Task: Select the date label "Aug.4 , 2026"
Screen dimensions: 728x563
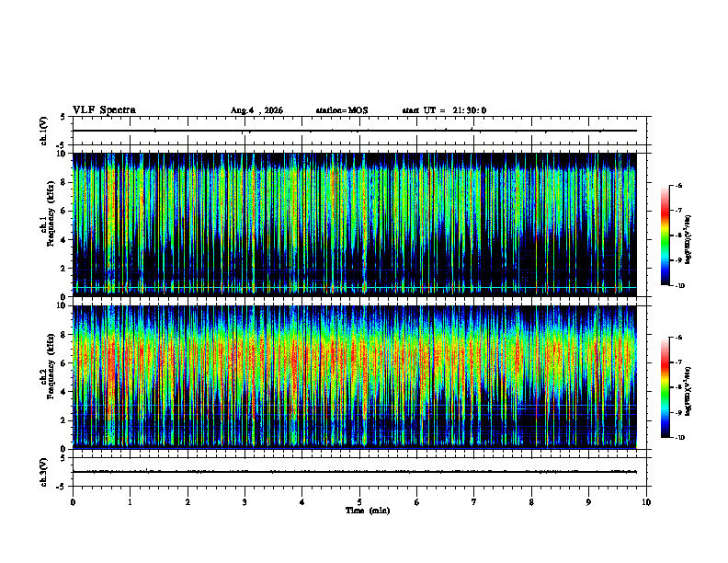Action: point(256,110)
